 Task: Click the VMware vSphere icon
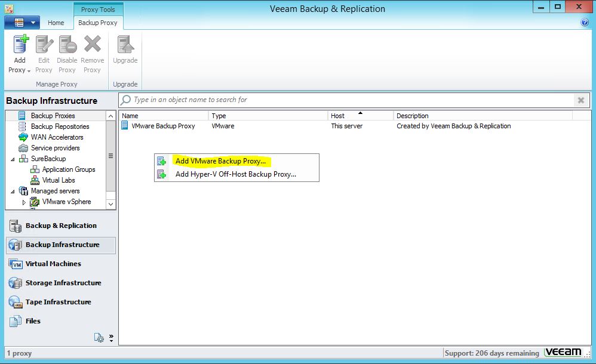(x=35, y=202)
